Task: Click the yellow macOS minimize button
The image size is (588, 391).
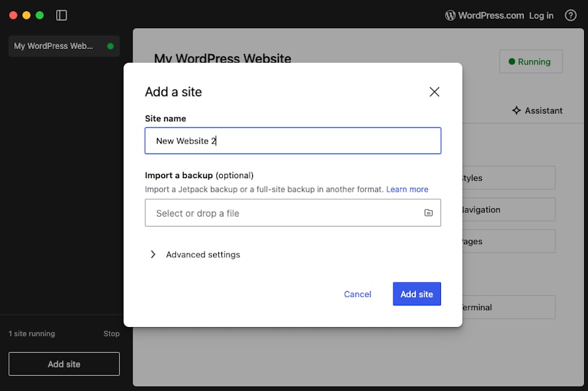Action: tap(27, 15)
